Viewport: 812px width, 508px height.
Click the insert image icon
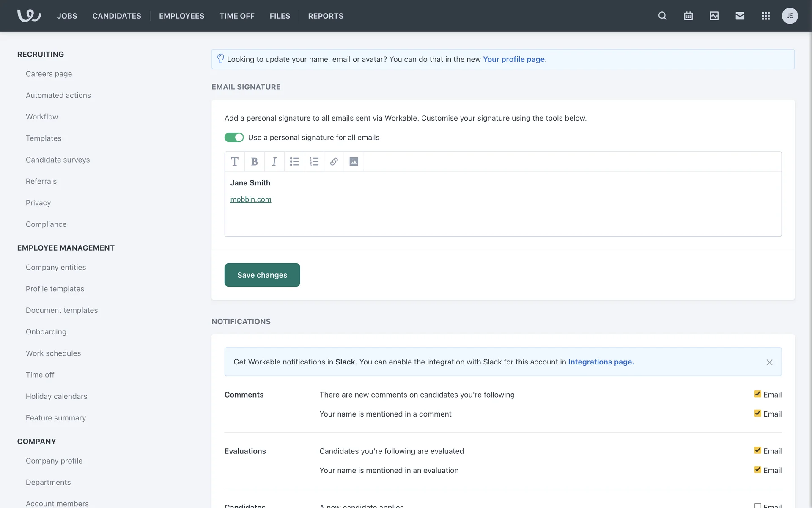coord(354,162)
